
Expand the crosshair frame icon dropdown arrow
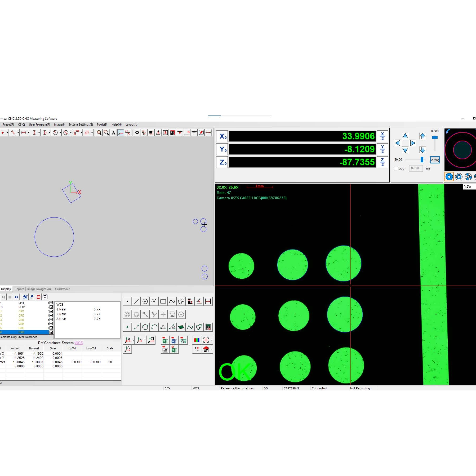tap(212, 340)
